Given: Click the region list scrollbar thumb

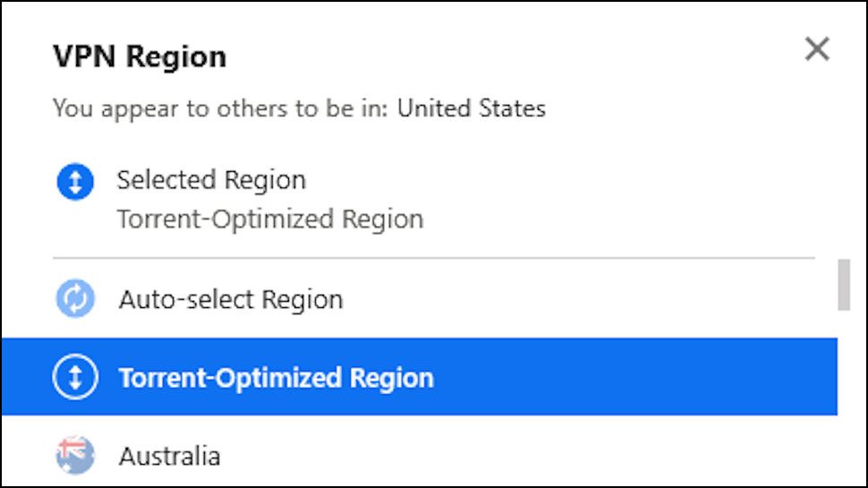Looking at the screenshot, I should click(x=843, y=285).
